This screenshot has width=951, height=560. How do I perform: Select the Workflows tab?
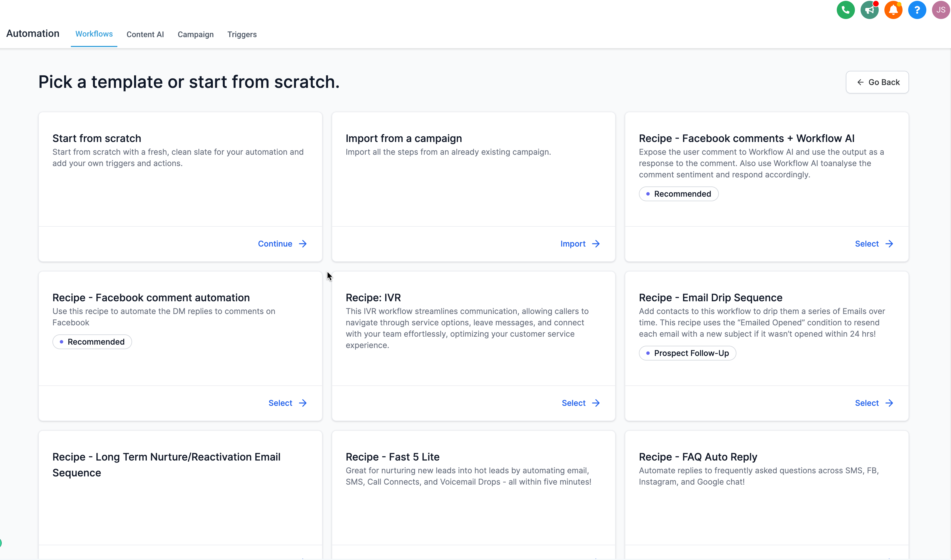[94, 34]
